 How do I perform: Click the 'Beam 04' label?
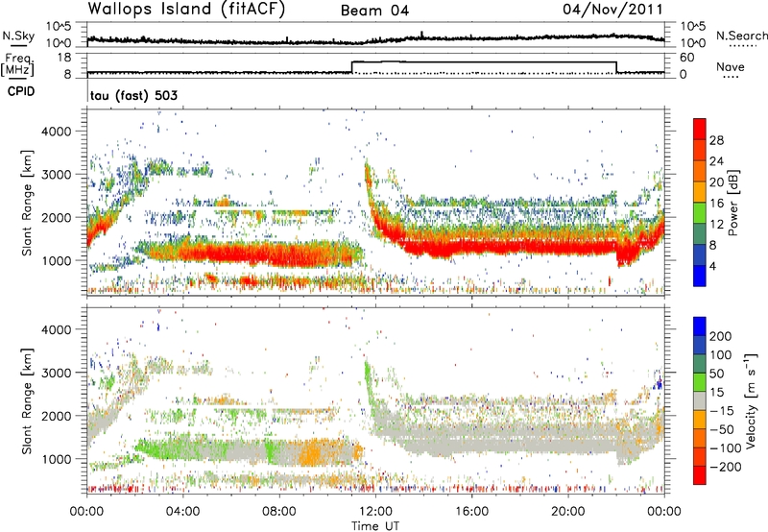(x=374, y=11)
